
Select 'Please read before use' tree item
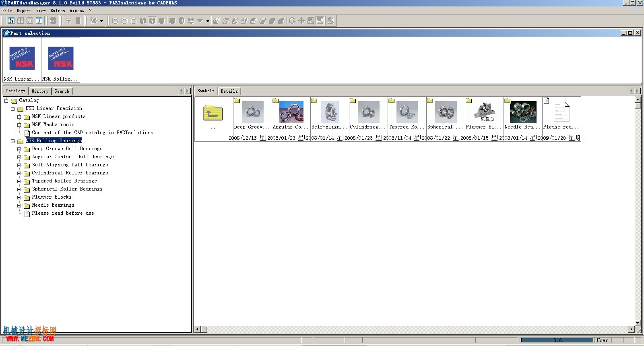tap(63, 213)
